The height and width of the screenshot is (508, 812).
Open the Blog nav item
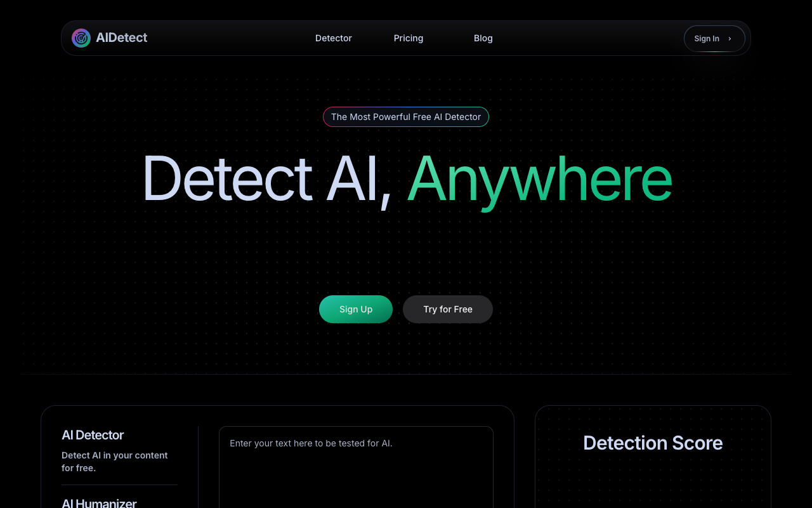point(483,38)
